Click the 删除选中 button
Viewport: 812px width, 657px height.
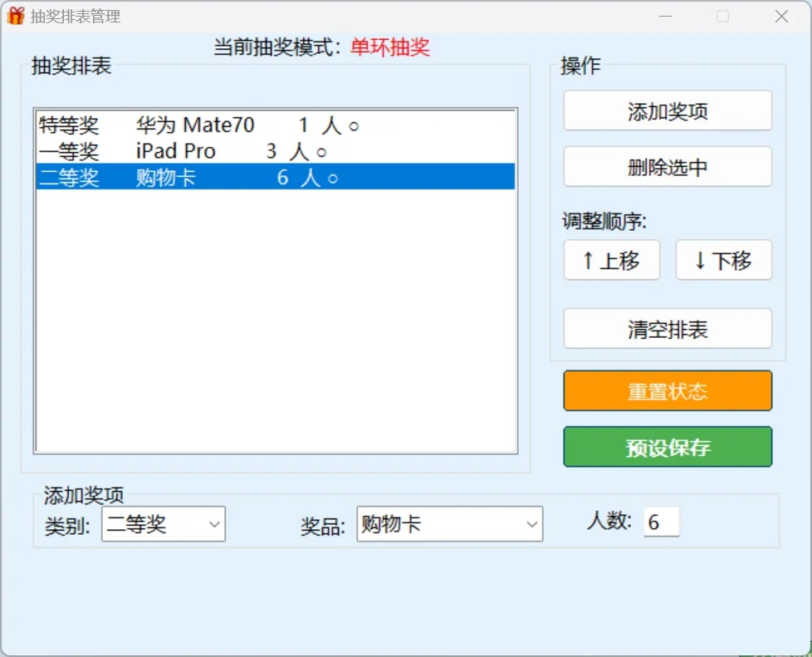(x=667, y=166)
